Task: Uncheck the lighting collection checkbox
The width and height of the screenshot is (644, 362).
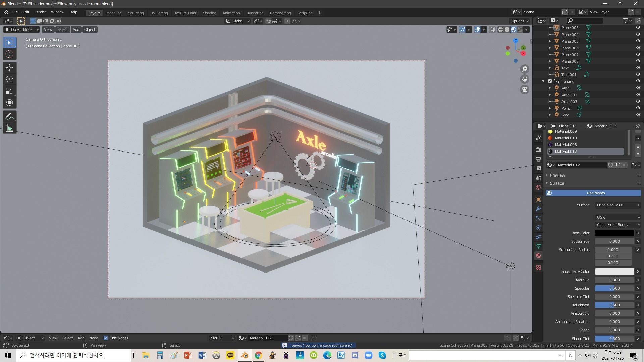Action: pyautogui.click(x=550, y=81)
